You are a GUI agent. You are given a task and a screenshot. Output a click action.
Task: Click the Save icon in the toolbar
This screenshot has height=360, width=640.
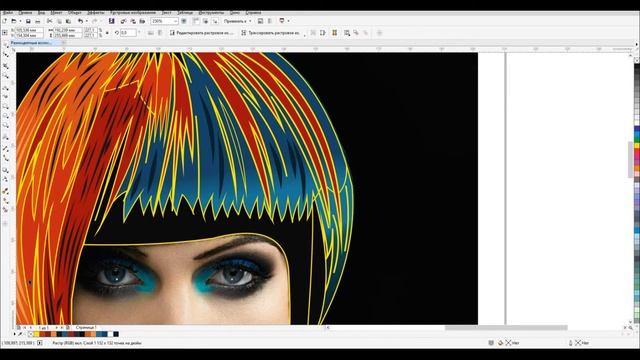pyautogui.click(x=28, y=21)
